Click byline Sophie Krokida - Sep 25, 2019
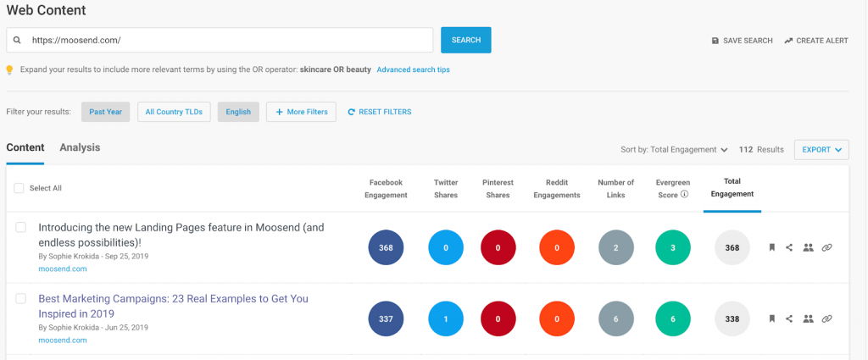This screenshot has height=360, width=868. [93, 257]
